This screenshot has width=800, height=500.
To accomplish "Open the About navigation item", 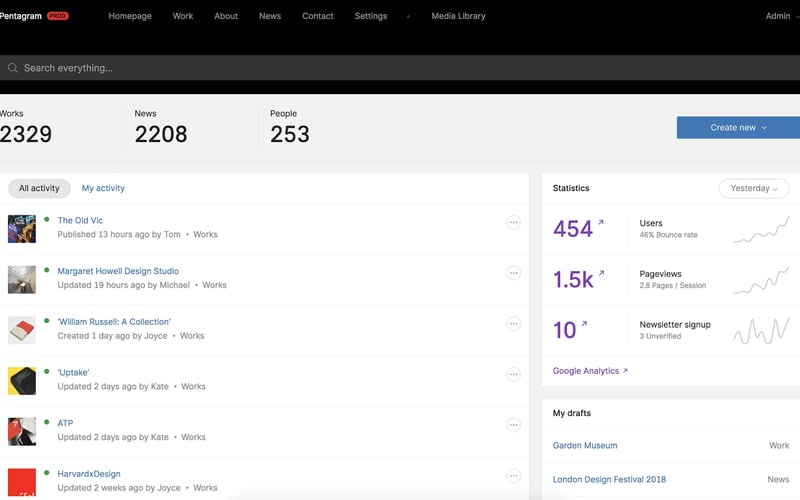I will coord(226,16).
